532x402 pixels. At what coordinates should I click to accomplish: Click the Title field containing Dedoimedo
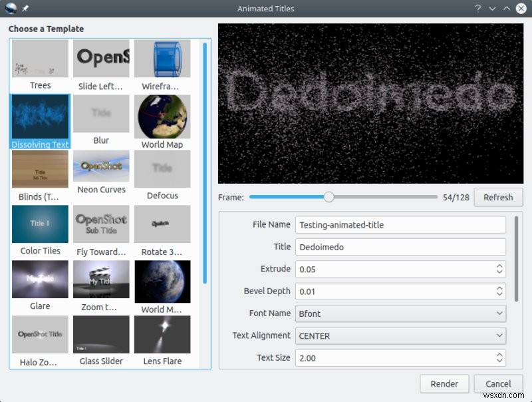tap(399, 247)
